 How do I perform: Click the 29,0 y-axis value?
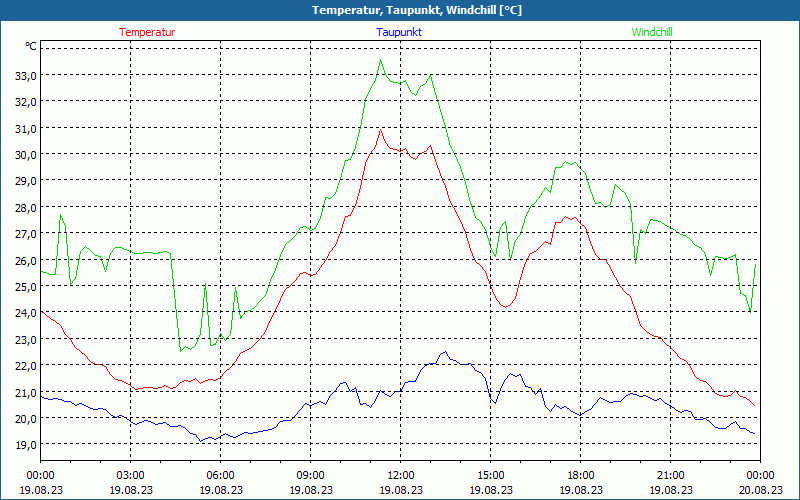point(26,181)
